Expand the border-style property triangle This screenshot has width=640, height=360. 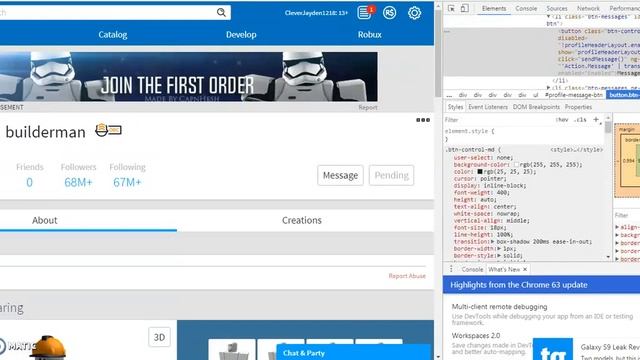point(499,256)
